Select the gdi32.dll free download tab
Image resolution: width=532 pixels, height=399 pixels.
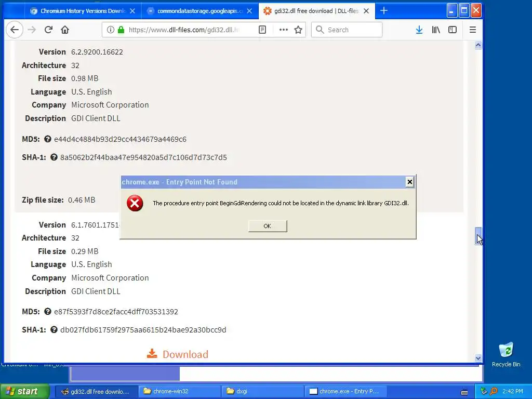(316, 11)
